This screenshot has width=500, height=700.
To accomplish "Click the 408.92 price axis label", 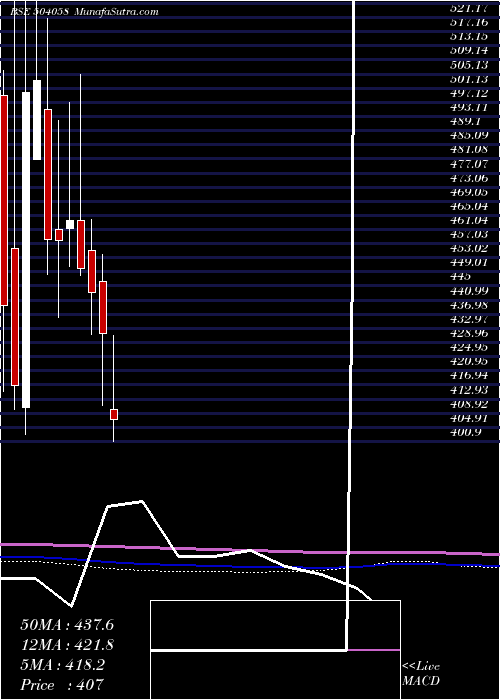I will pyautogui.click(x=470, y=405).
